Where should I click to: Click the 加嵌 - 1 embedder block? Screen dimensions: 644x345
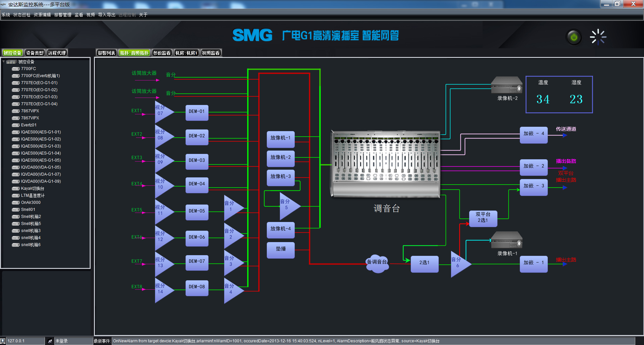pyautogui.click(x=534, y=264)
